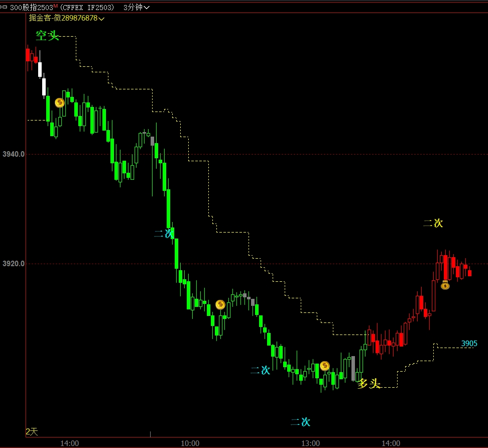The image size is (488, 448).
Task: Click the 3940.0 price axis label
Action: tap(13, 154)
